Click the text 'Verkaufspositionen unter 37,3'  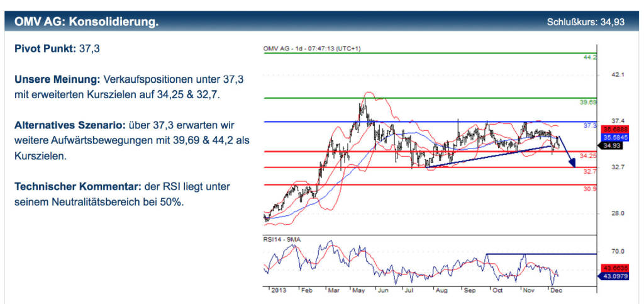click(x=174, y=79)
